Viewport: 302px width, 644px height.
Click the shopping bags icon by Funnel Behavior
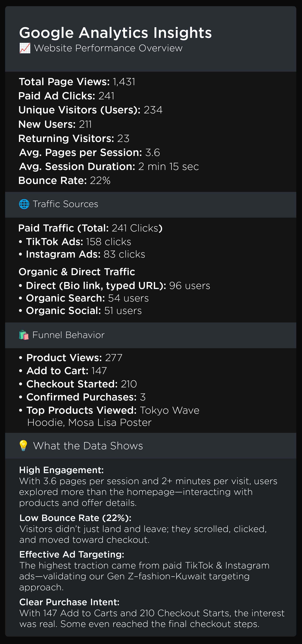pyautogui.click(x=24, y=335)
